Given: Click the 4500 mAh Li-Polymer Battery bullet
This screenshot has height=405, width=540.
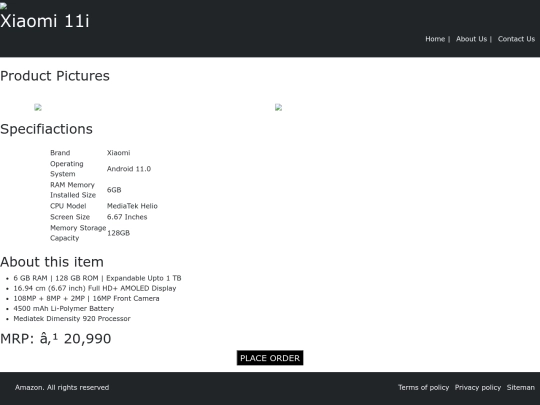Looking at the screenshot, I should pos(64,308).
